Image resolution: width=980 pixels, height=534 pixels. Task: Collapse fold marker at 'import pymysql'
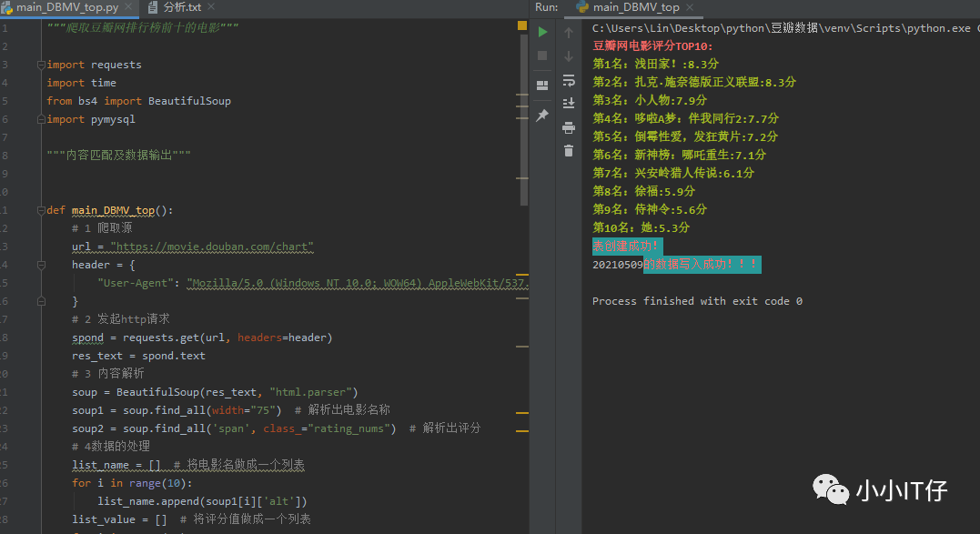tap(41, 118)
